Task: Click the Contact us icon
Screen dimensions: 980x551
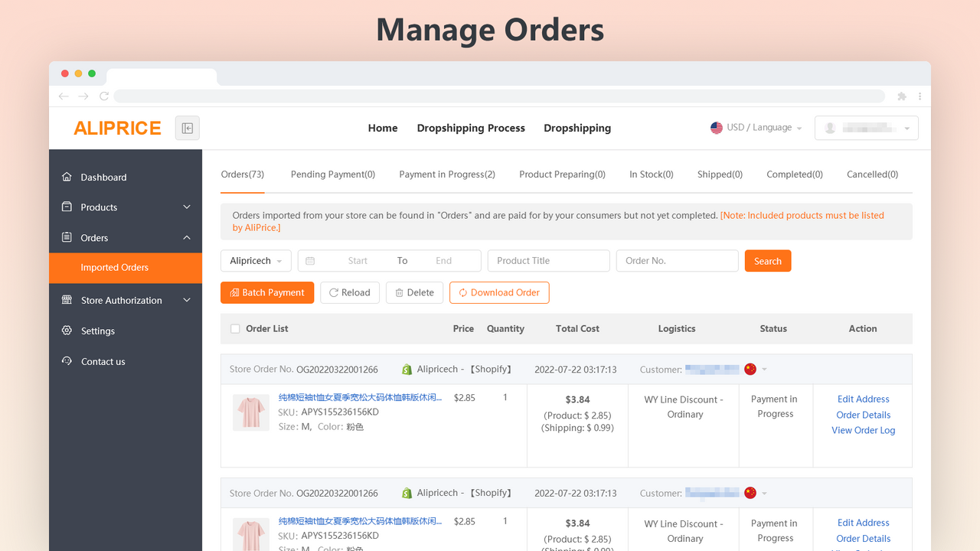Action: point(68,361)
